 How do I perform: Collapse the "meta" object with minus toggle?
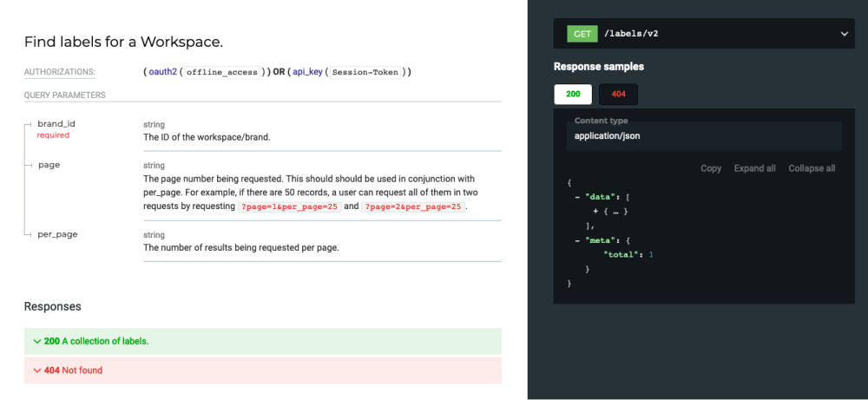pyautogui.click(x=577, y=239)
